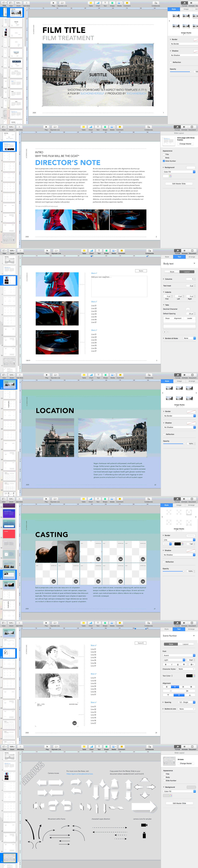Click the font size stepper beside 9 pt
This screenshot has width=198, height=868.
pyautogui.click(x=195, y=660)
